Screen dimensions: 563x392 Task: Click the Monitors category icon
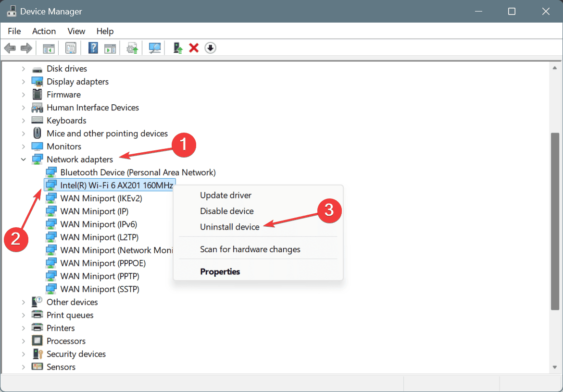click(x=38, y=147)
